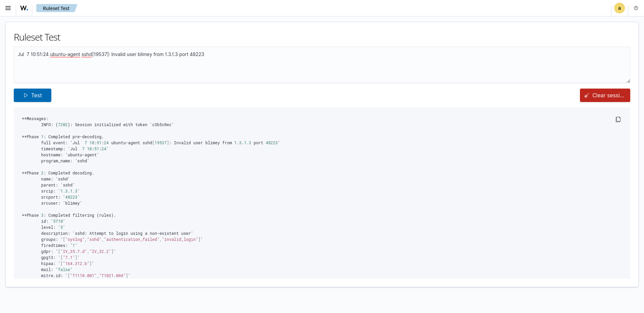Viewport: 644px width, 313px height.
Task: Click the textarea resize handle
Action: tap(629, 81)
